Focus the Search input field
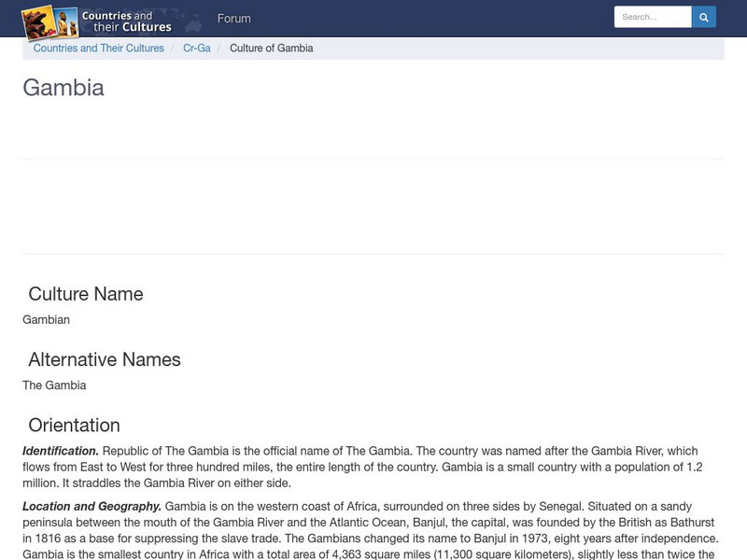This screenshot has height=560, width=747. tap(653, 17)
